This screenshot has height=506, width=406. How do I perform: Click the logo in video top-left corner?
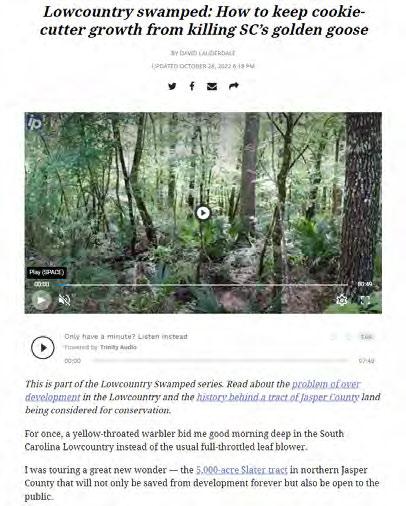(x=35, y=123)
